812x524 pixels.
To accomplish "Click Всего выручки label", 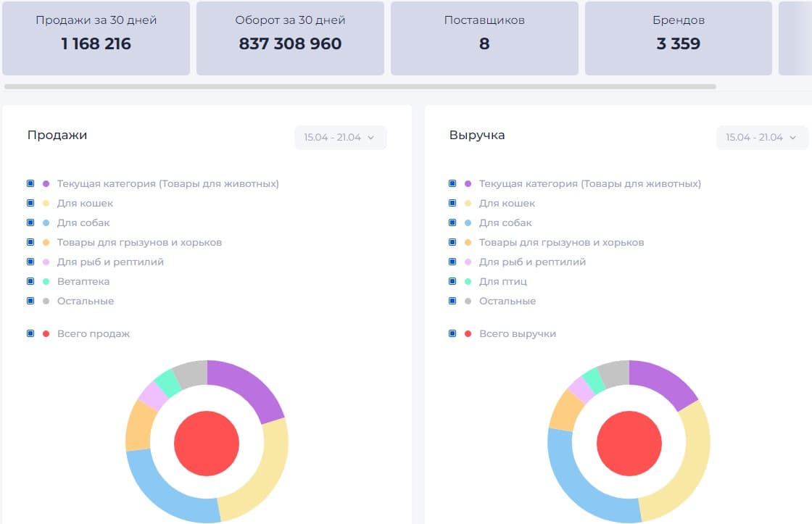I will [518, 334].
